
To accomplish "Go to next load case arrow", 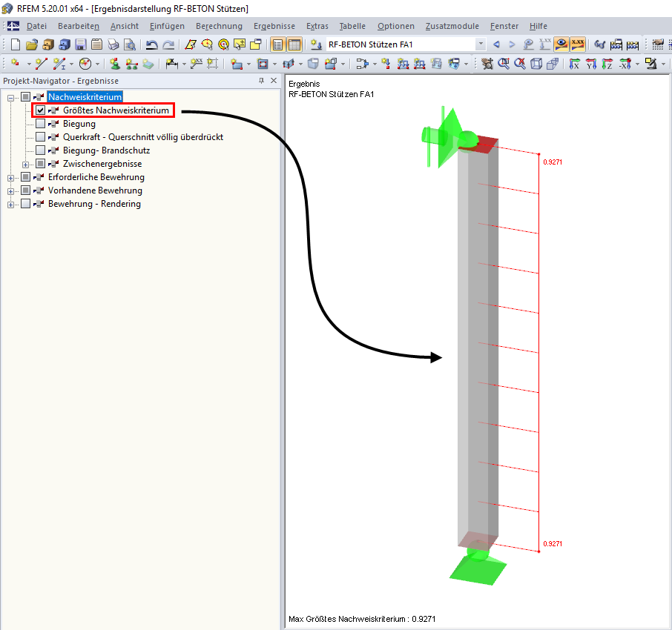I will (512, 44).
